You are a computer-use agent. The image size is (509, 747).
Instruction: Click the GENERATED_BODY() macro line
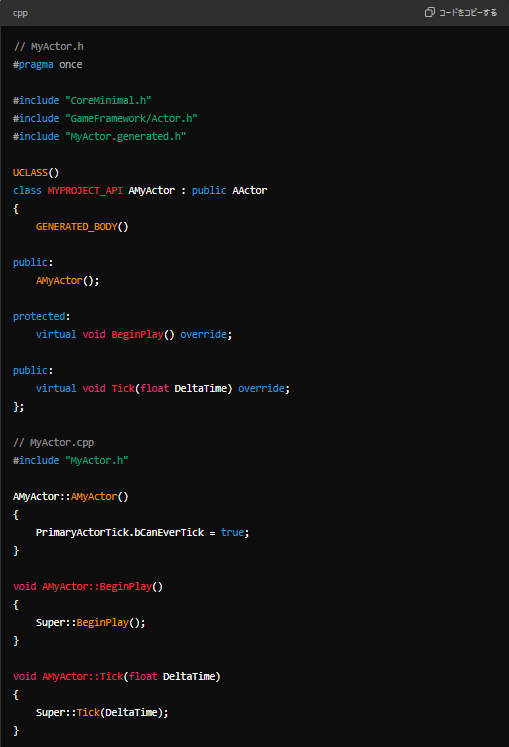click(82, 227)
